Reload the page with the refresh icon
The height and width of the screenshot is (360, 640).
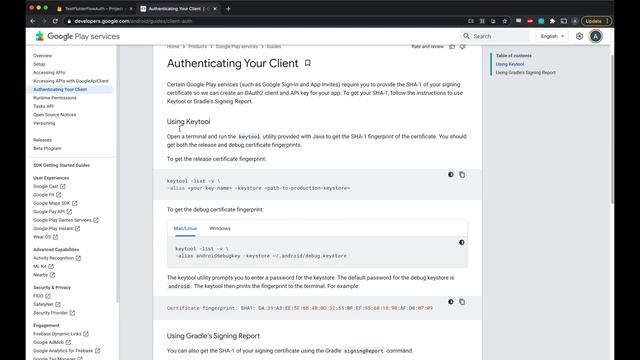(x=55, y=21)
